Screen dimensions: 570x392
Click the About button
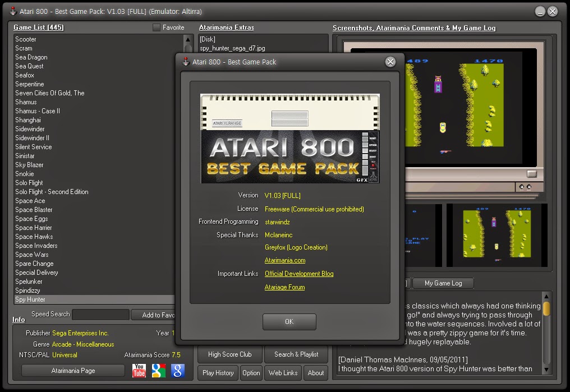click(x=315, y=373)
